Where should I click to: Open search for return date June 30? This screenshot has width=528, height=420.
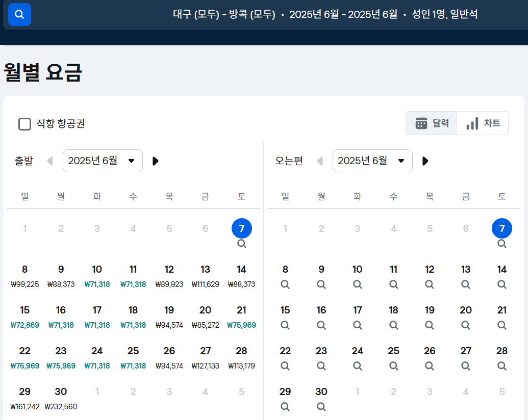(x=321, y=407)
